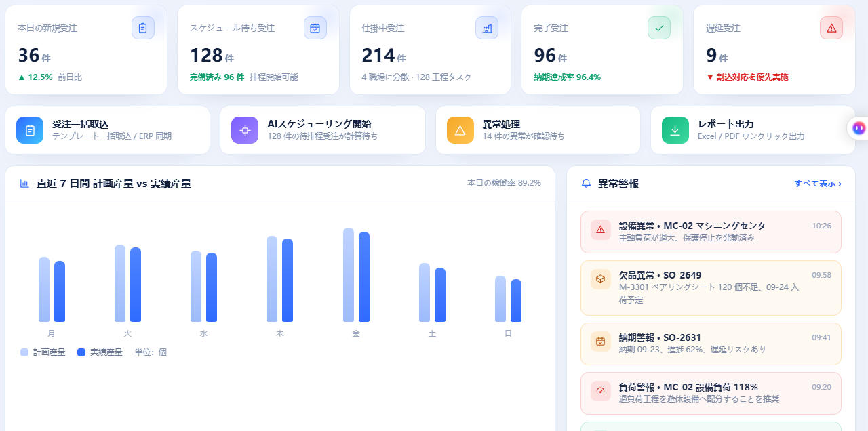Click 36 件 value on 本日の新規受注
868x431 pixels.
[x=34, y=56]
